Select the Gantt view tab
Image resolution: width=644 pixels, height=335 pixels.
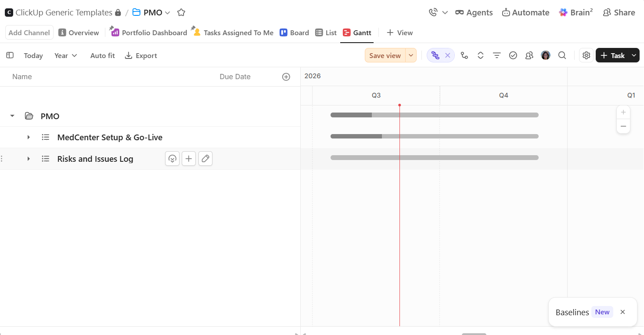[357, 33]
